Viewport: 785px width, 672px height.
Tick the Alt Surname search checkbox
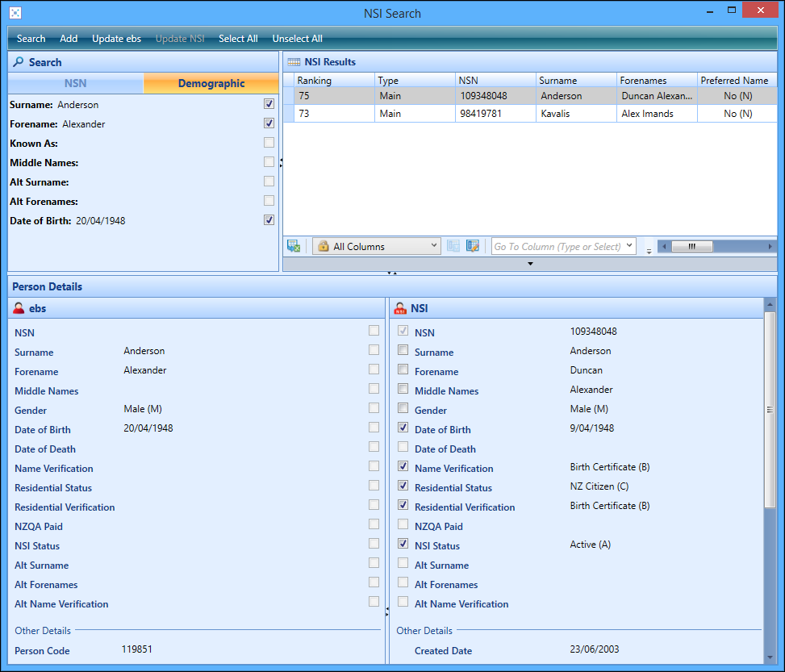(269, 182)
